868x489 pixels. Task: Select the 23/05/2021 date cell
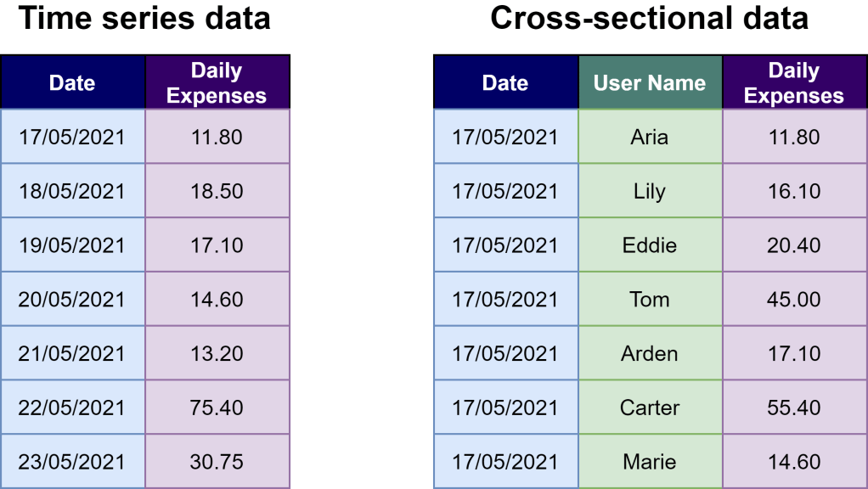click(72, 462)
